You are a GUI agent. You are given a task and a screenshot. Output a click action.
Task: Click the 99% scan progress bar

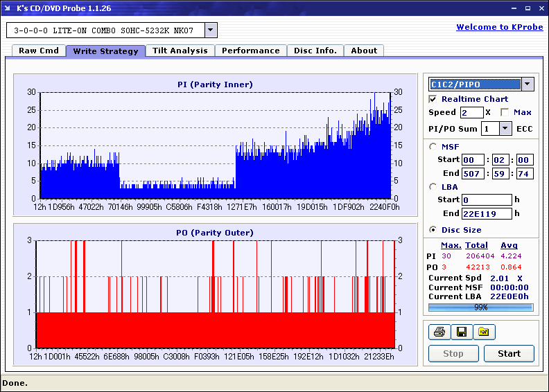pos(480,307)
